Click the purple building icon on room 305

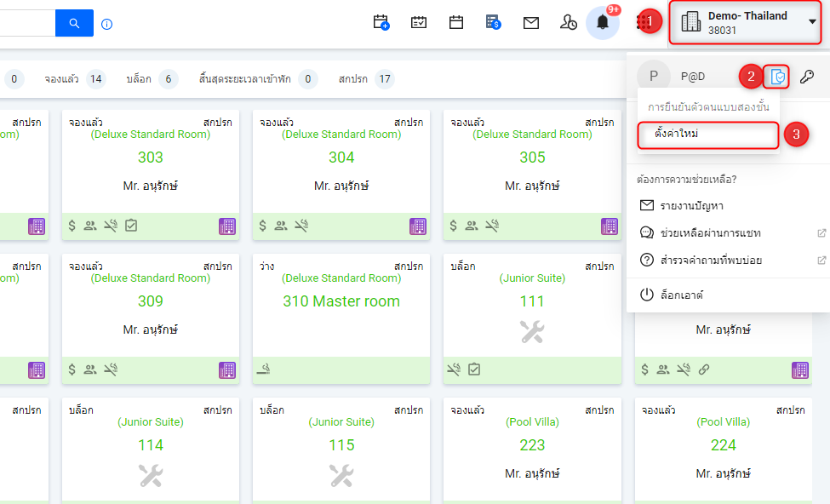pos(610,226)
